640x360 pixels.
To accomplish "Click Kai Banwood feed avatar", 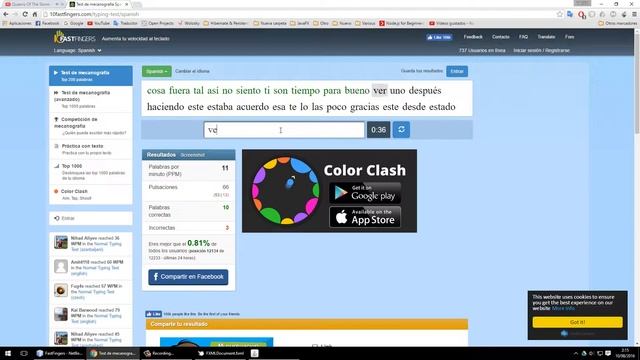I will [x=61, y=314].
